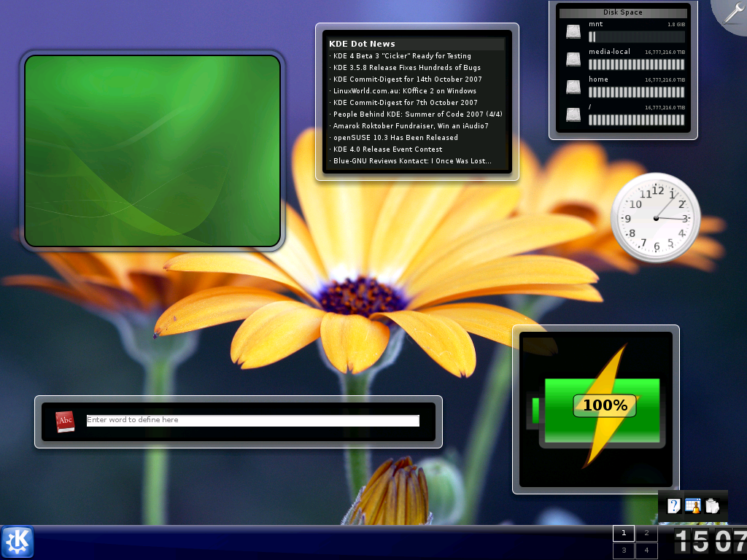Screen dimensions: 747x560
Task: Open "Amarok Roktober Fundraiser" news item
Action: pyautogui.click(x=411, y=125)
